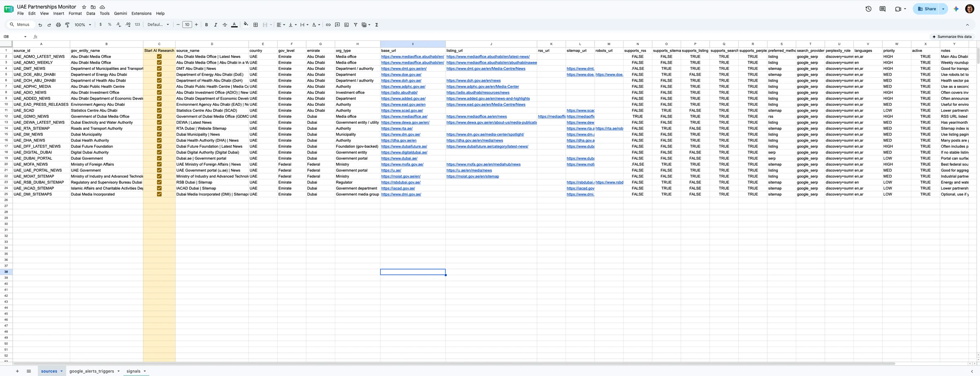Click the Share button
This screenshot has height=376, width=980.
[x=927, y=9]
